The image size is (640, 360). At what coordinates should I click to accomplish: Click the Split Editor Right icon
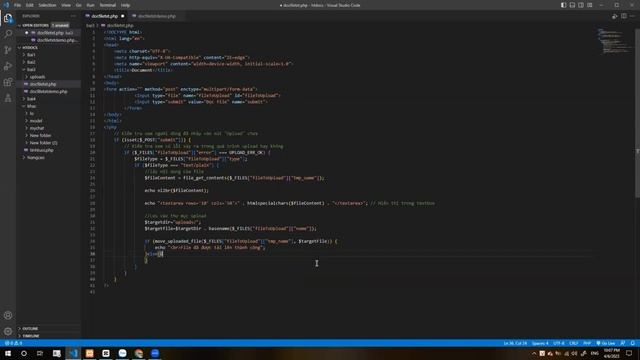tap(624, 16)
